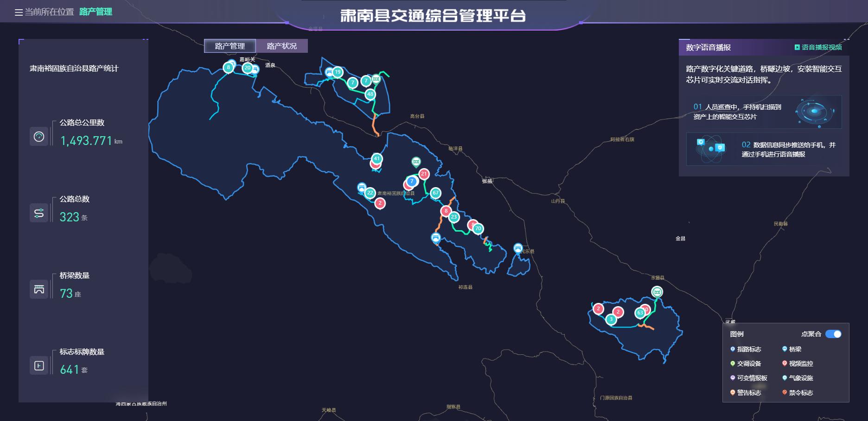The height and width of the screenshot is (421, 868).
Task: Click the 公路总数 route icon
Action: 39,213
